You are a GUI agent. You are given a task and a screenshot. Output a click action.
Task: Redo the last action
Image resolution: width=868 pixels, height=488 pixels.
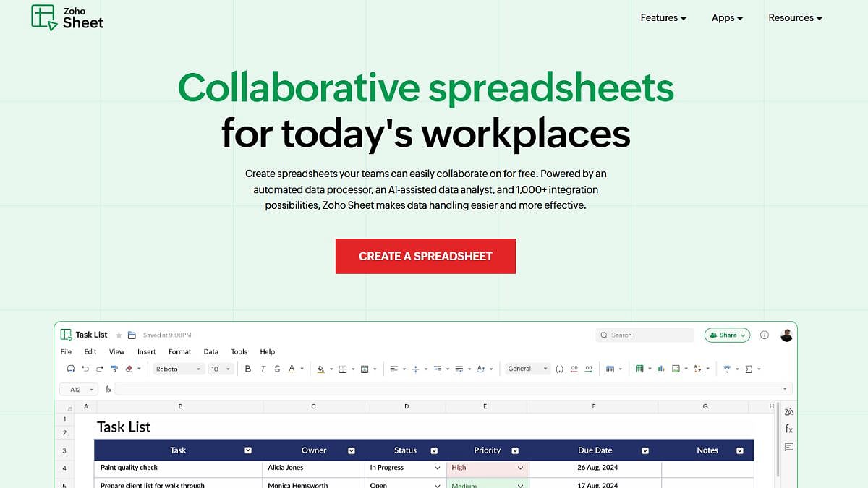100,369
